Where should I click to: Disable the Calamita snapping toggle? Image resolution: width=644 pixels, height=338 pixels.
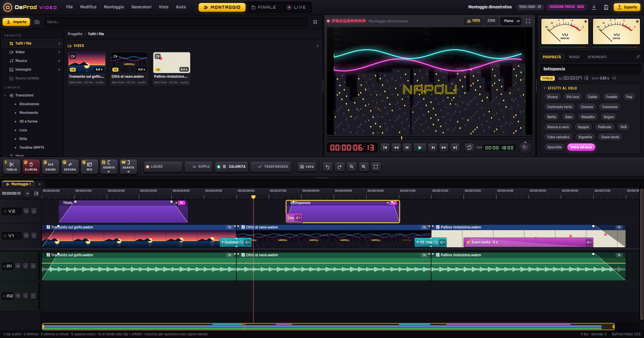[231, 167]
